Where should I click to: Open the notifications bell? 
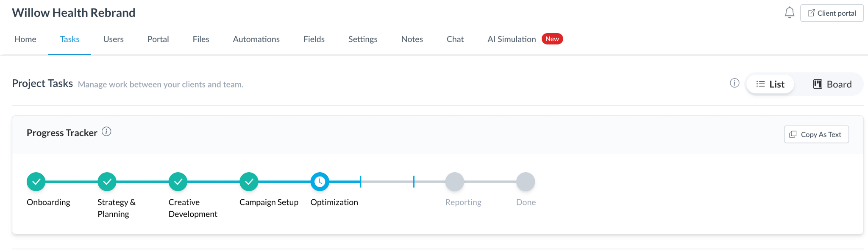[789, 13]
